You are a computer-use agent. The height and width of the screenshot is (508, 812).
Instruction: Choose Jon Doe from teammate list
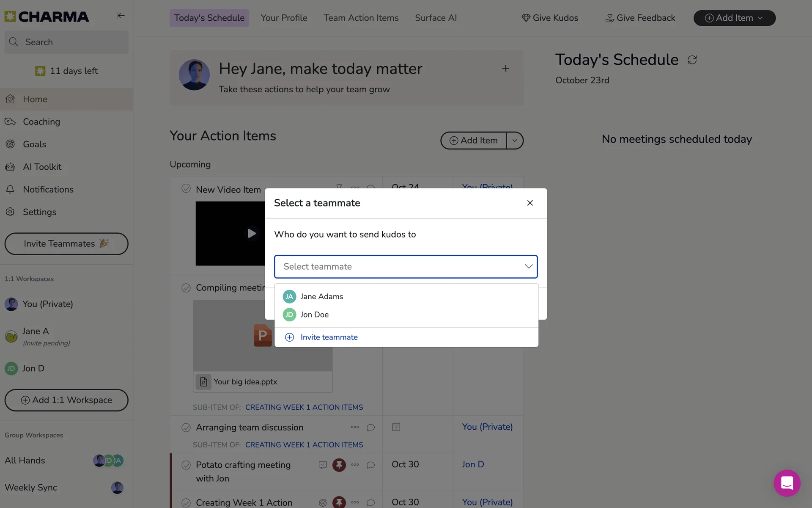pyautogui.click(x=314, y=315)
